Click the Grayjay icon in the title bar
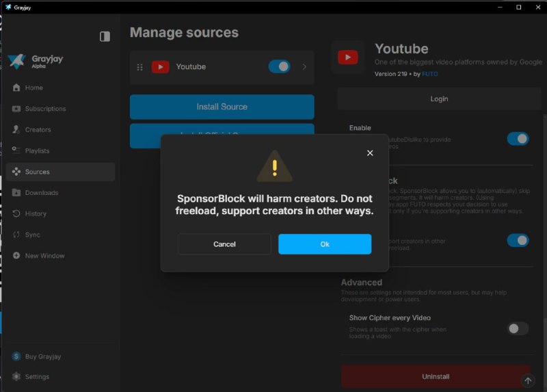The width and height of the screenshot is (547, 392). (8, 7)
